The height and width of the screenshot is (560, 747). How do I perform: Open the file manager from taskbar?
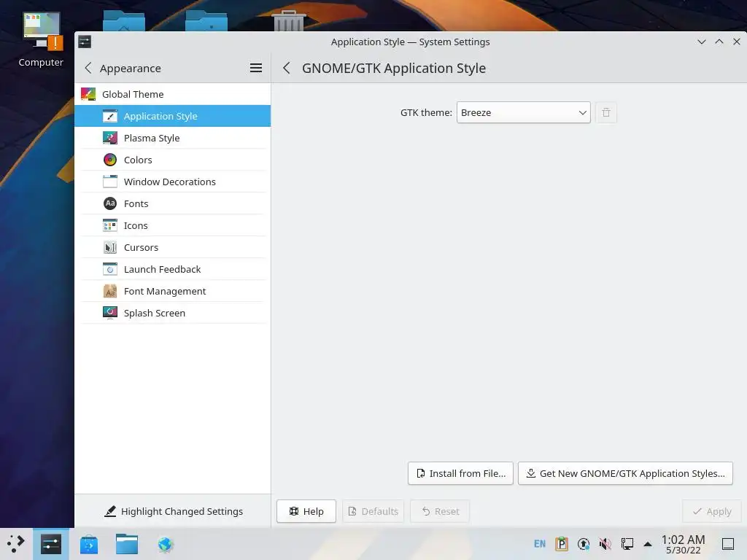(127, 544)
